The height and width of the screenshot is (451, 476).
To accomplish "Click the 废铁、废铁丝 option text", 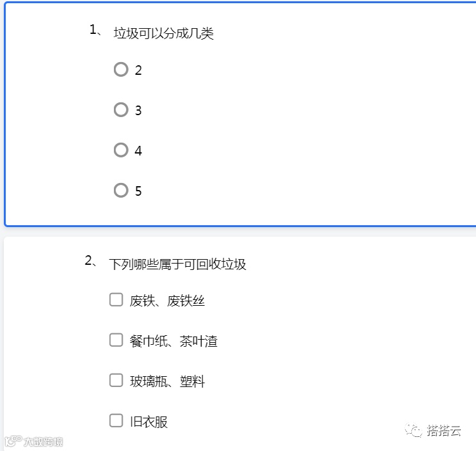I will [x=167, y=301].
